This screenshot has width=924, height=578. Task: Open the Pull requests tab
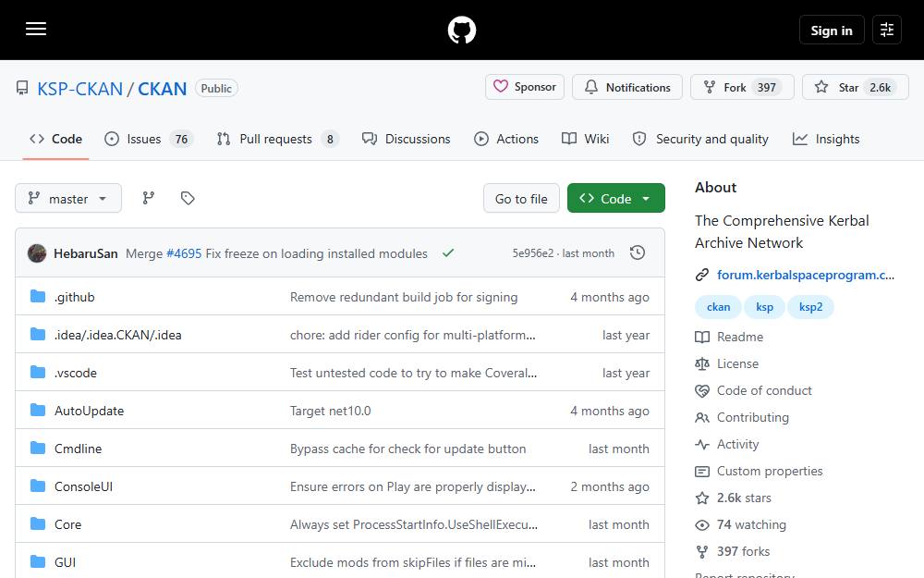[x=277, y=139]
